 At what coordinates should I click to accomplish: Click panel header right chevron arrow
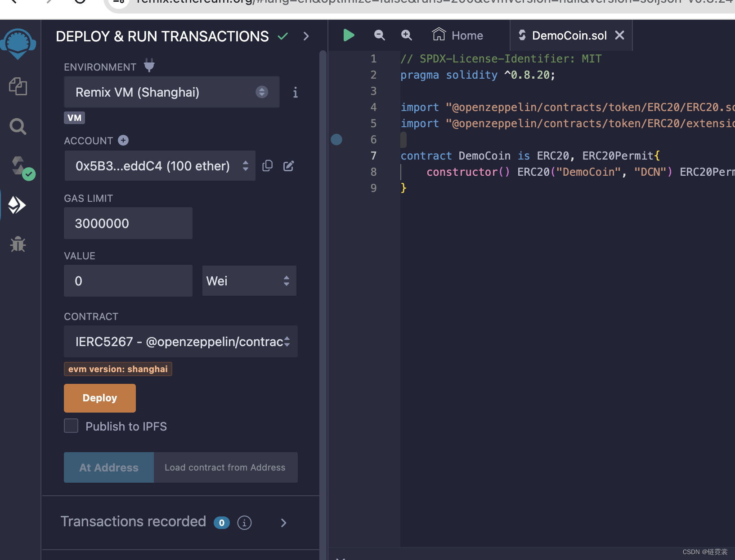pyautogui.click(x=306, y=36)
